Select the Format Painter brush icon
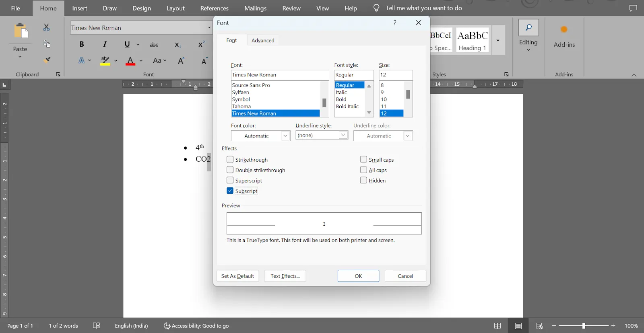The width and height of the screenshot is (644, 333). 47,60
